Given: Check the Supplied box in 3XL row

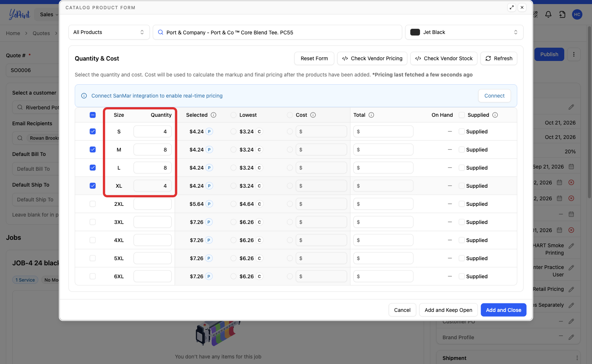Looking at the screenshot, I should 462,222.
